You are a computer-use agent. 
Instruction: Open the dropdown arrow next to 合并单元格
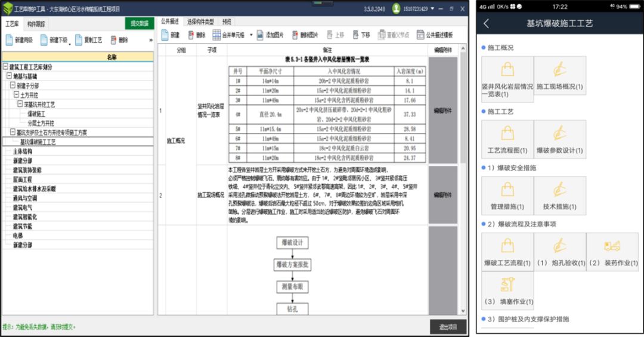(251, 35)
